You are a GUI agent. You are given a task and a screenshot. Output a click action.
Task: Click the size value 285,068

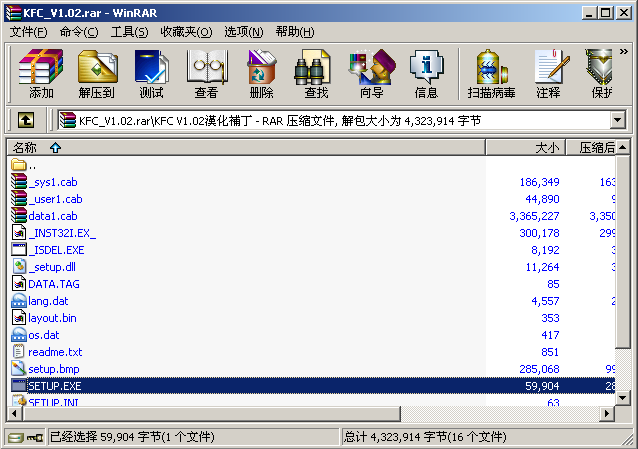coord(540,369)
